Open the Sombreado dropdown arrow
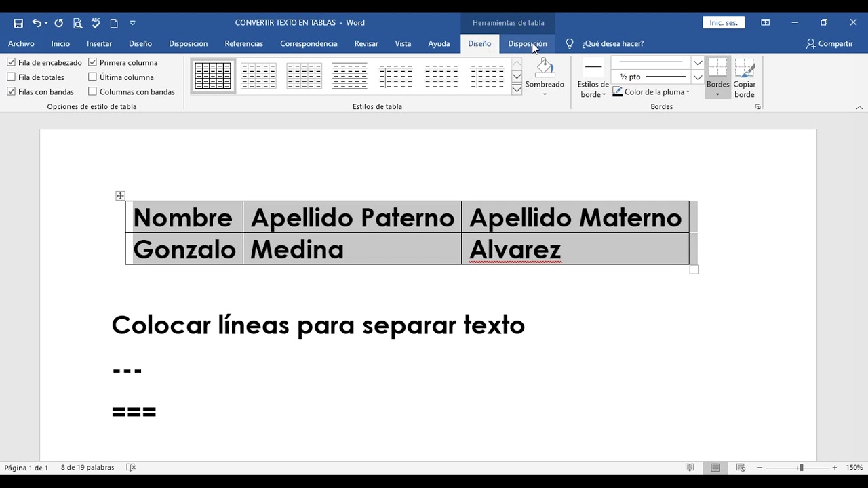The image size is (868, 488). [x=545, y=94]
